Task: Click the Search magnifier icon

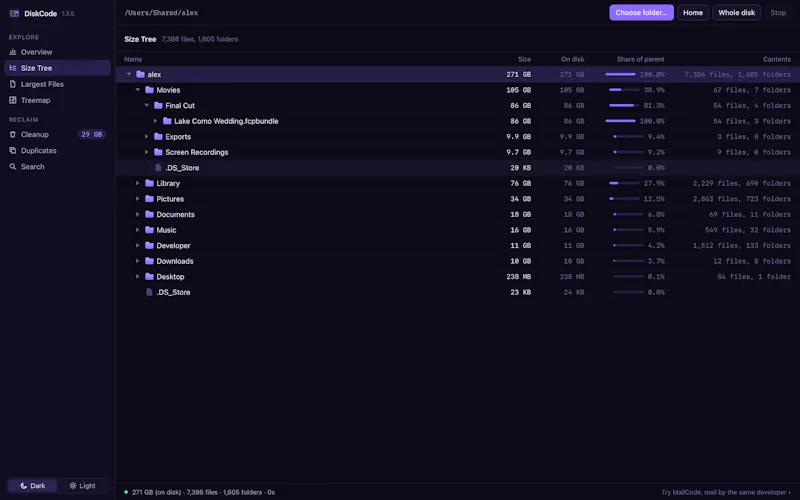Action: (x=13, y=166)
